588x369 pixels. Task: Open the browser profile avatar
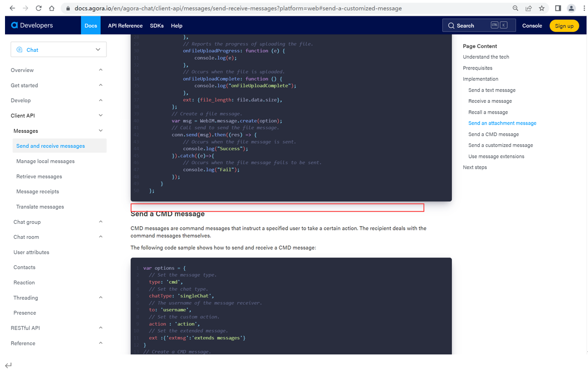571,8
